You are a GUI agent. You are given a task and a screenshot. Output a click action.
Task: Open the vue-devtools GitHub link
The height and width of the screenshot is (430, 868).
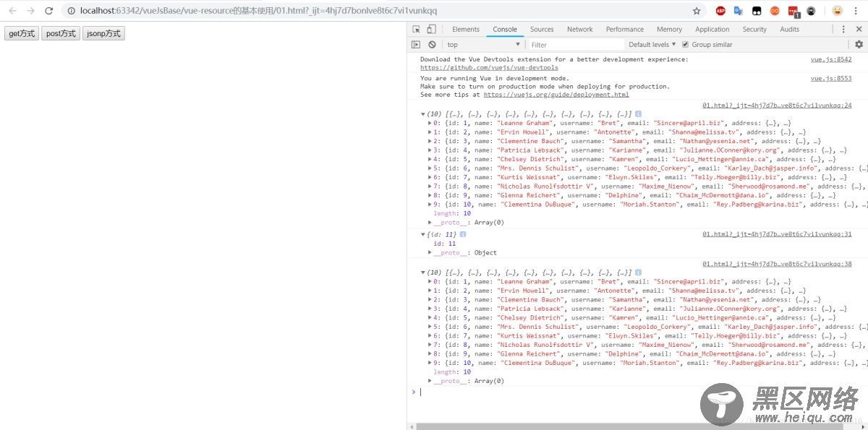(x=489, y=68)
